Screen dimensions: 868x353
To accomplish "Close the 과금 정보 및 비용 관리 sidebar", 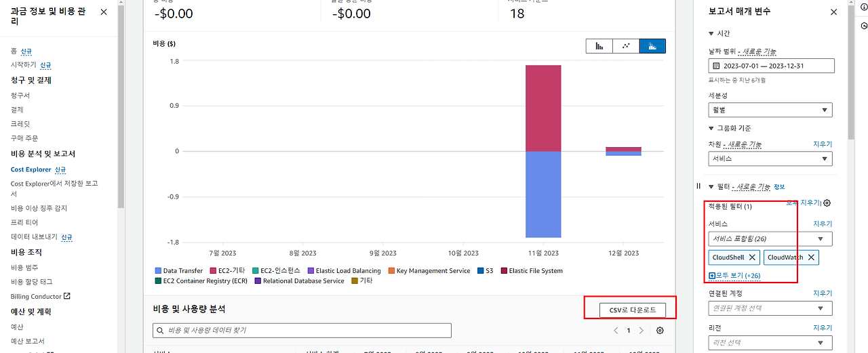I will coord(104,12).
